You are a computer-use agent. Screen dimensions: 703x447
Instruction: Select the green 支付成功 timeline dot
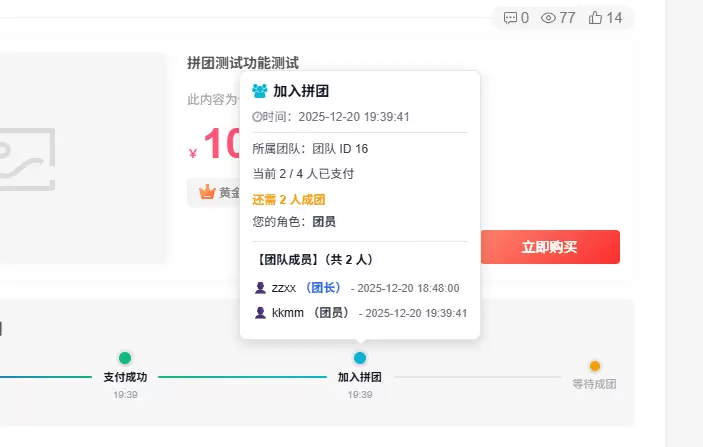tap(125, 358)
